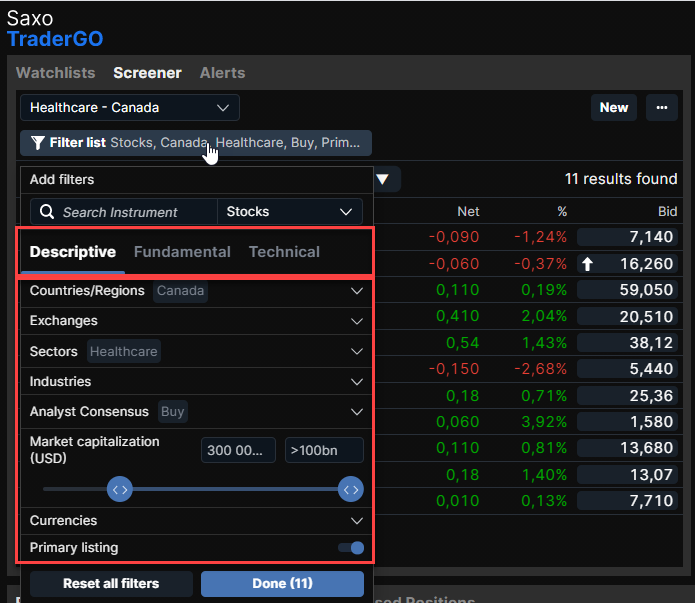Switch to the Fundamental tab
The width and height of the screenshot is (695, 603).
182,252
